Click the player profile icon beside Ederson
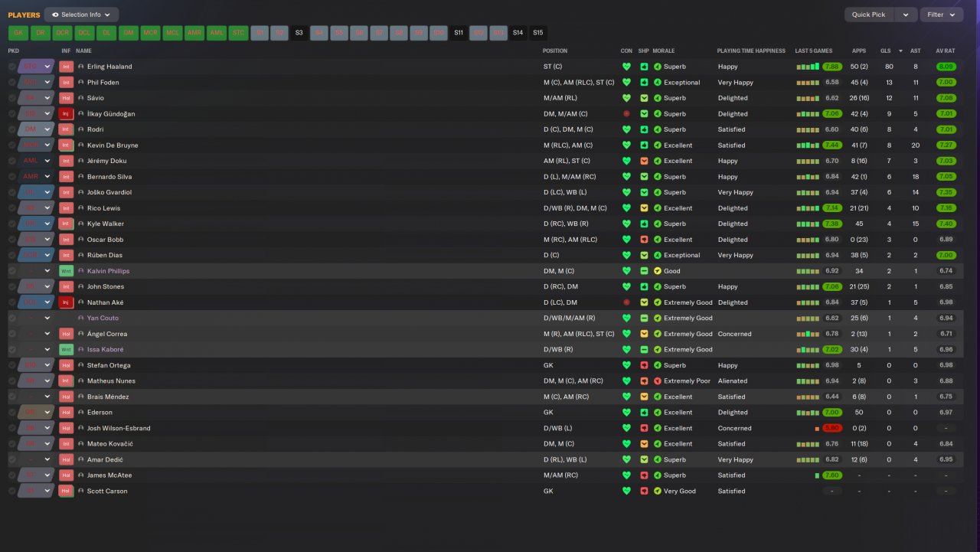The width and height of the screenshot is (980, 552). pyautogui.click(x=81, y=413)
